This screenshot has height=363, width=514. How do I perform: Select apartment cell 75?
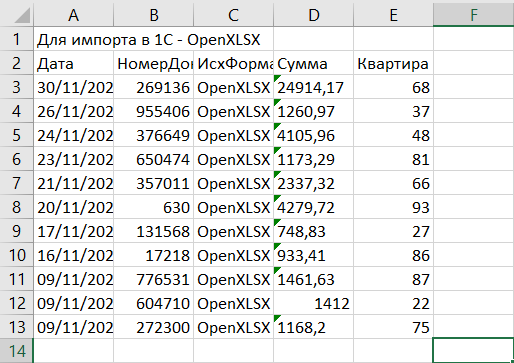(393, 327)
